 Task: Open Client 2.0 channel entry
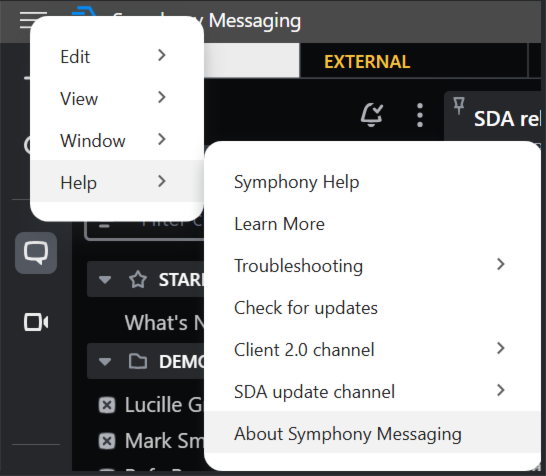pos(373,350)
